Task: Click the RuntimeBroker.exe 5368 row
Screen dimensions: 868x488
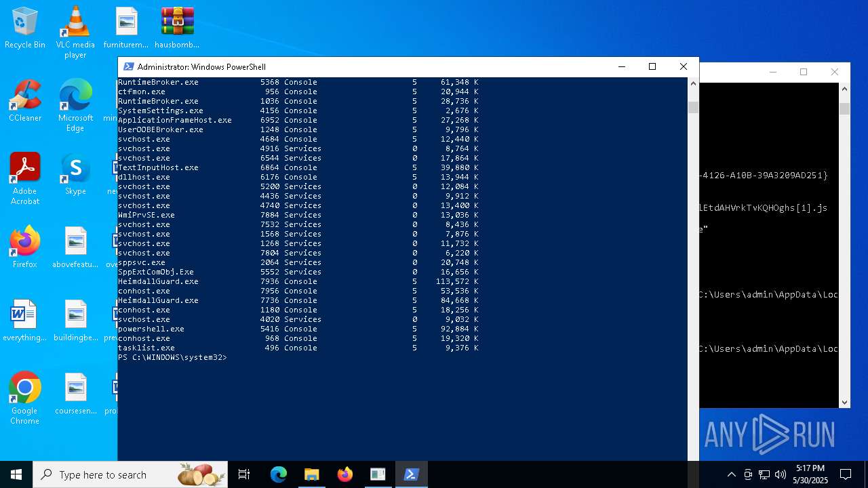Action: pyautogui.click(x=298, y=82)
